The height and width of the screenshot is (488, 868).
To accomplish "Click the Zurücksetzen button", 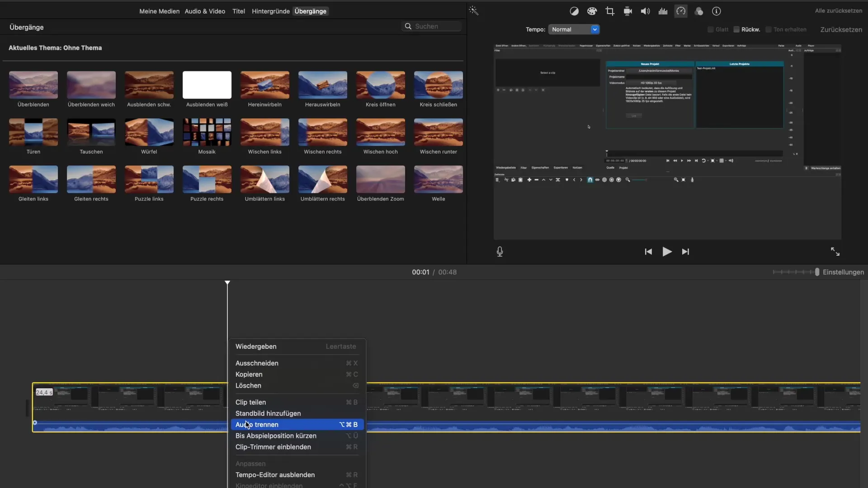I will (x=841, y=29).
